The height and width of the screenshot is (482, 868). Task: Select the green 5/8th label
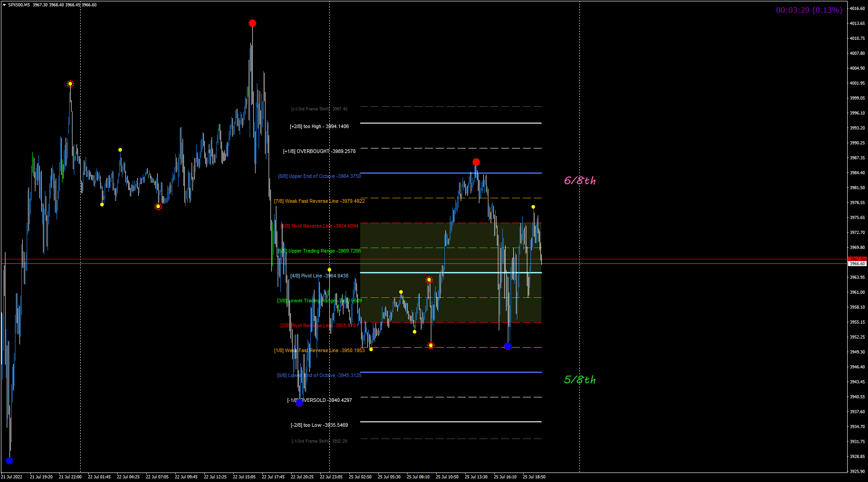(x=580, y=380)
